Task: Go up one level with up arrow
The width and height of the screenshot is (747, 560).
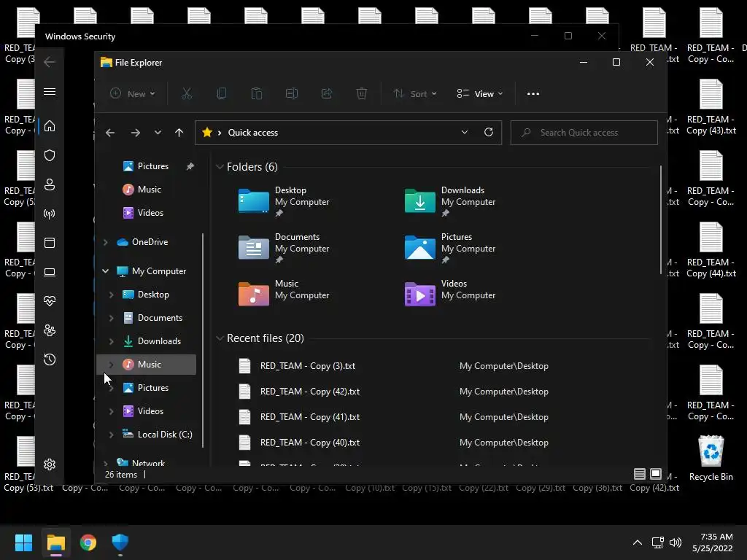Action: (x=179, y=133)
